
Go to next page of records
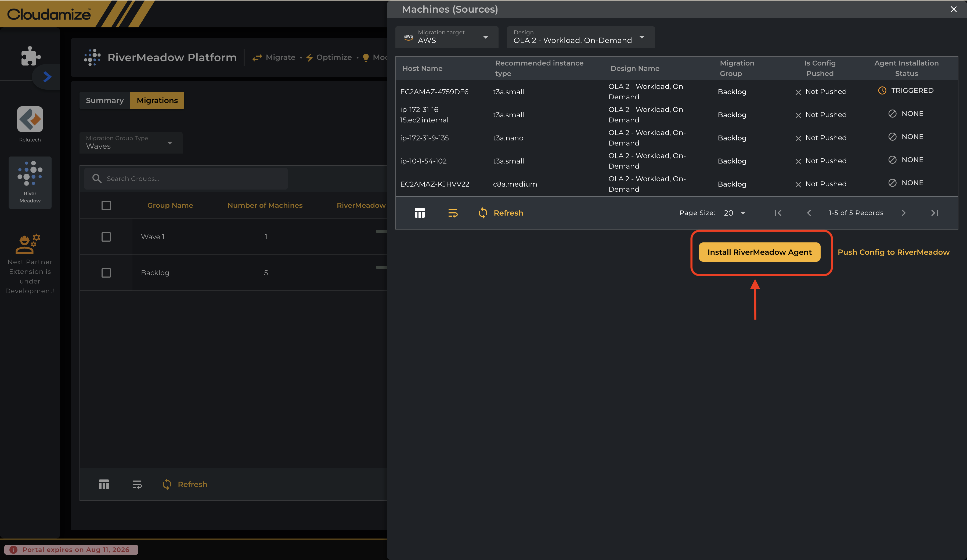click(903, 213)
